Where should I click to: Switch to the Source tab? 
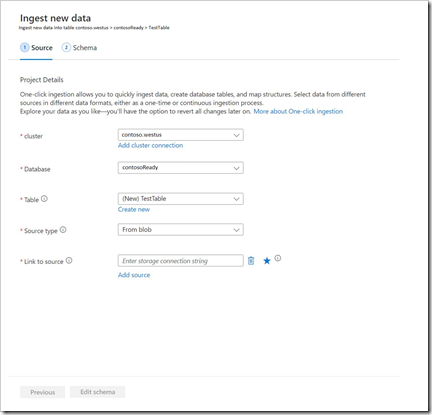point(36,48)
